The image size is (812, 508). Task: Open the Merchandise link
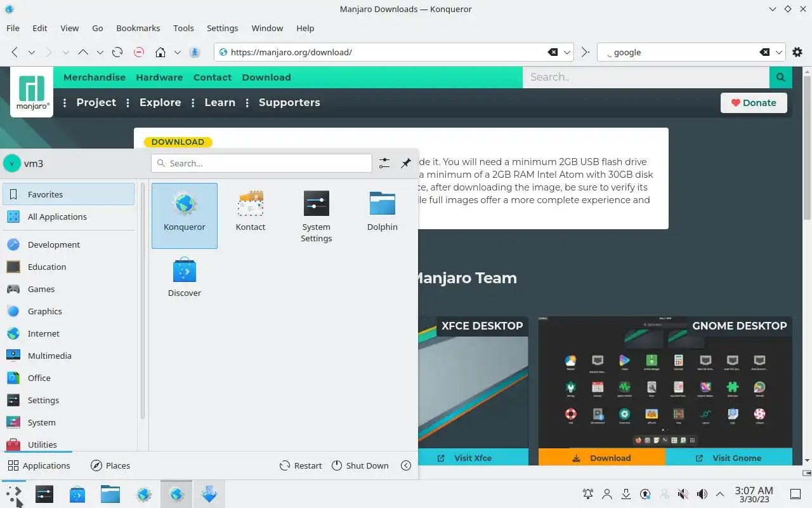(x=95, y=77)
